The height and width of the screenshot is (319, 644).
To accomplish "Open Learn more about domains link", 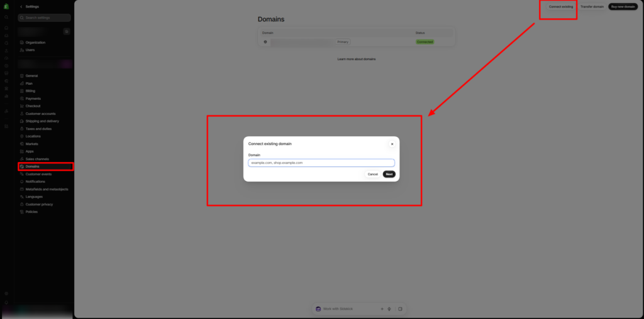I will tap(357, 59).
